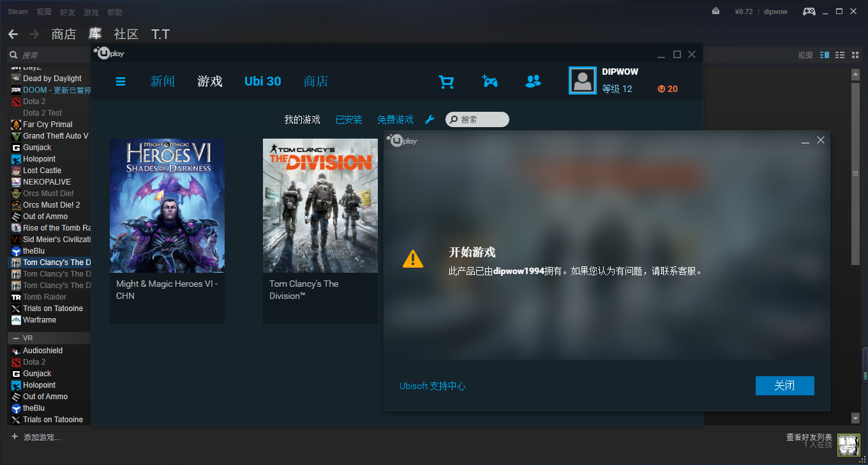This screenshot has width=868, height=465.
Task: Open Tom Clancy's The Division cover
Action: point(320,206)
